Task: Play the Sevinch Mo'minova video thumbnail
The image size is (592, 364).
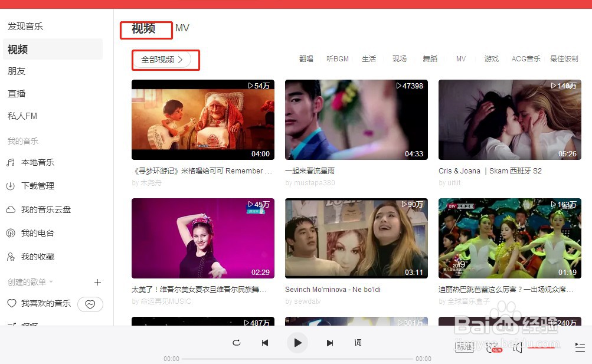Action: (356, 238)
